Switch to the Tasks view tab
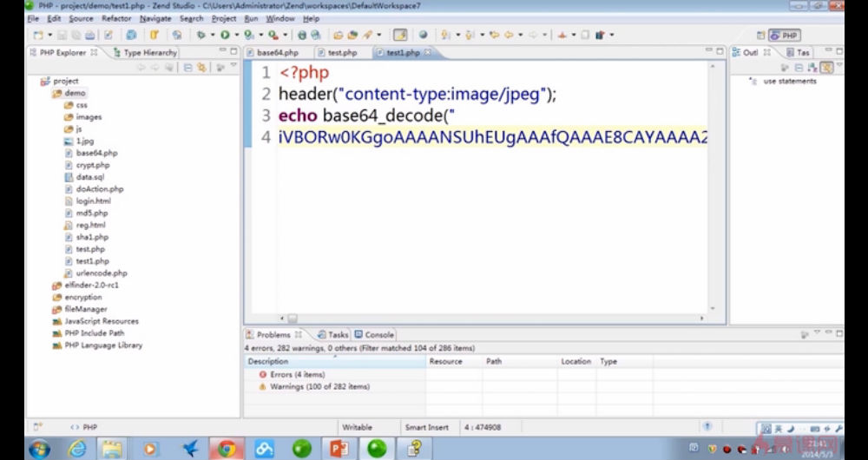Viewport: 868px width, 460px height. coord(332,335)
